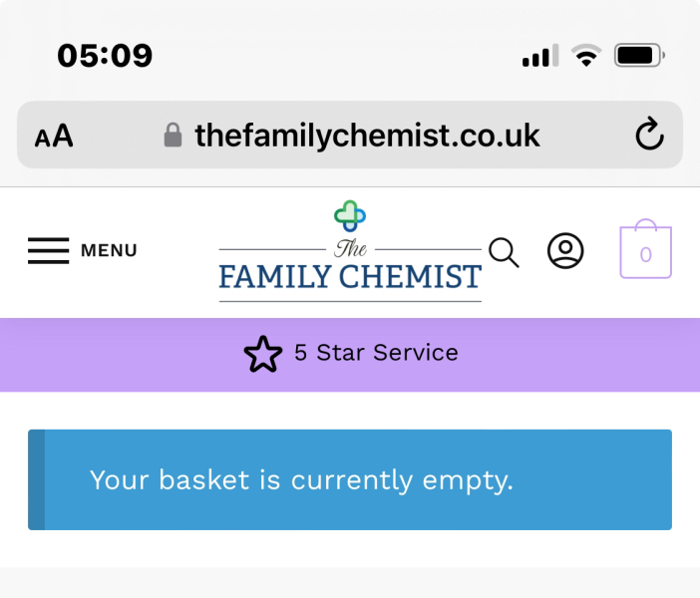Open the shopping basket icon

point(645,251)
